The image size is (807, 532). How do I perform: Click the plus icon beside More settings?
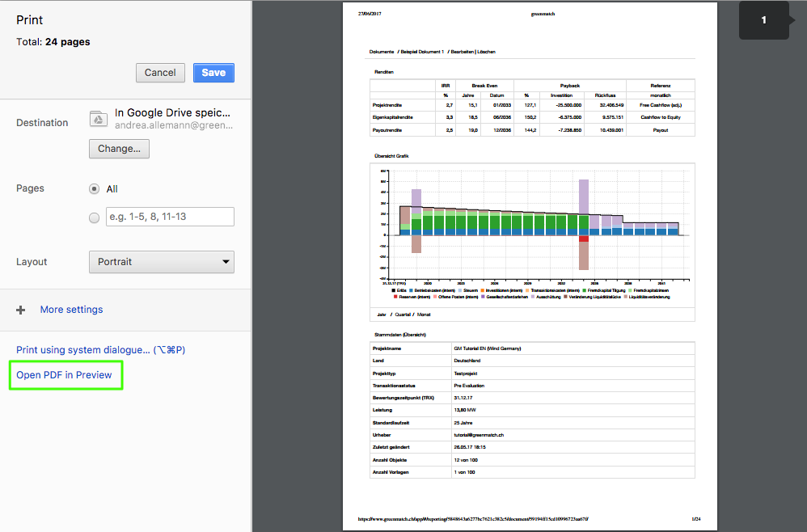pyautogui.click(x=21, y=310)
